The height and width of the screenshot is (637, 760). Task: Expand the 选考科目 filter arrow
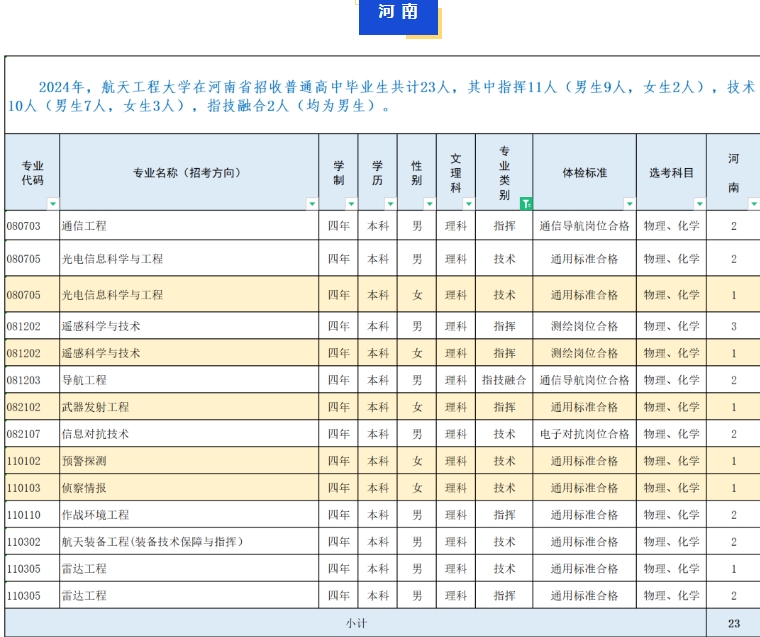(x=699, y=204)
